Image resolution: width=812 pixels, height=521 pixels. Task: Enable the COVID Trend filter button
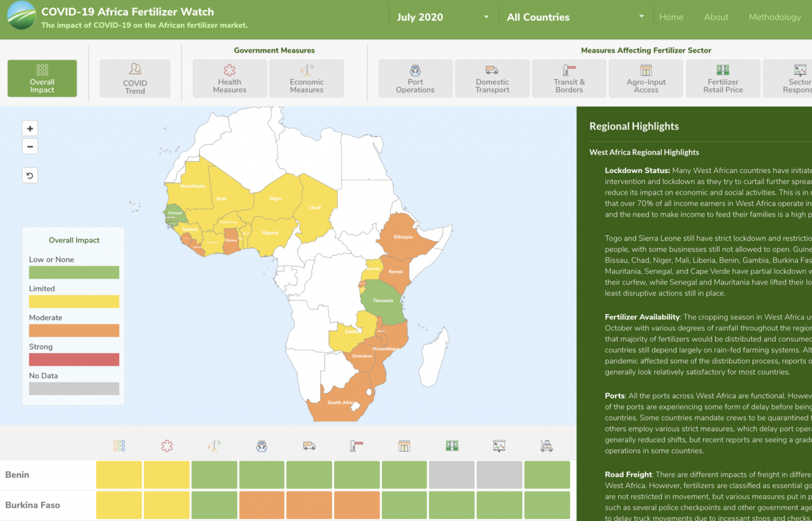point(135,78)
